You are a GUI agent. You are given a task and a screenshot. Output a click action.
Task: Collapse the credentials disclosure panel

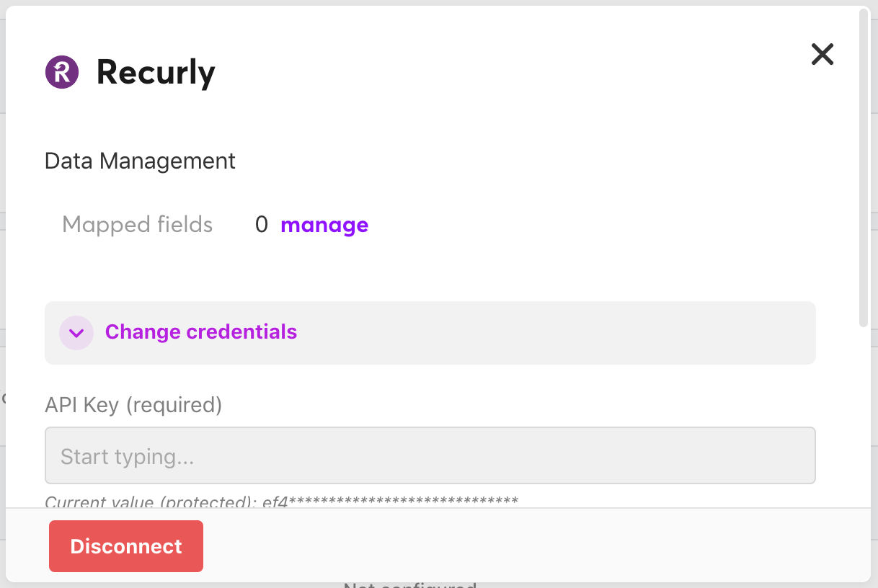200,332
